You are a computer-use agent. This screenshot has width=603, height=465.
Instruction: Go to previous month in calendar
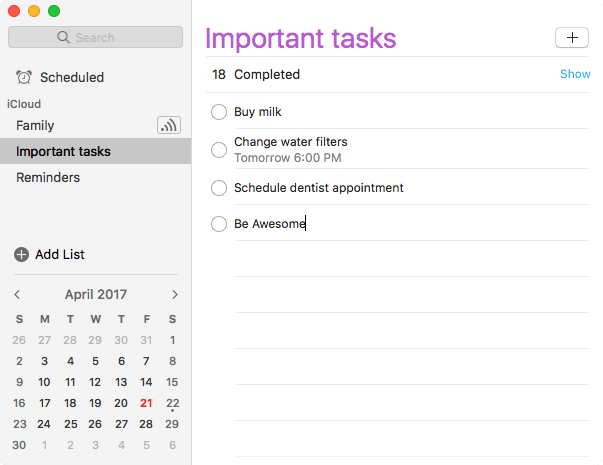[x=17, y=294]
